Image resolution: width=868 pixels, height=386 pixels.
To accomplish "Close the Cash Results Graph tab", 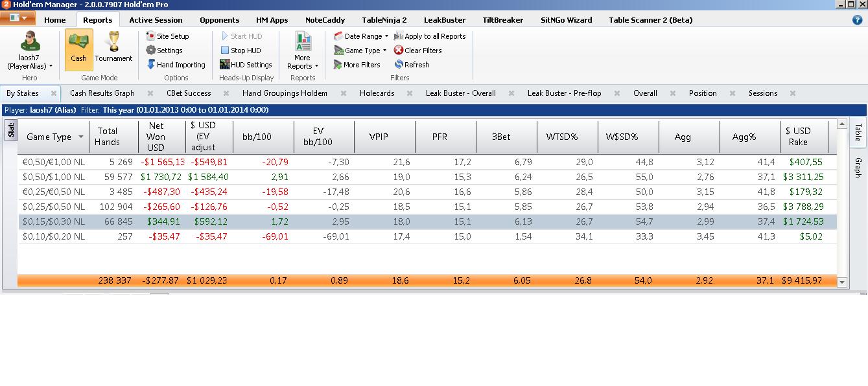I will [150, 93].
